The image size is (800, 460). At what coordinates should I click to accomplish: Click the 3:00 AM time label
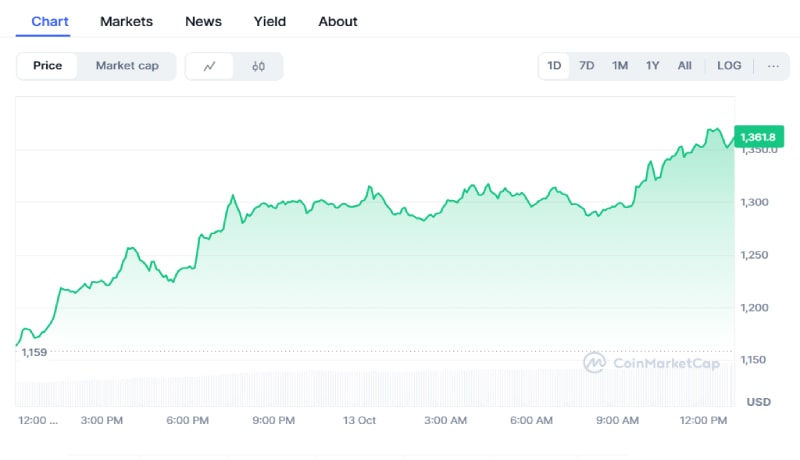click(445, 420)
